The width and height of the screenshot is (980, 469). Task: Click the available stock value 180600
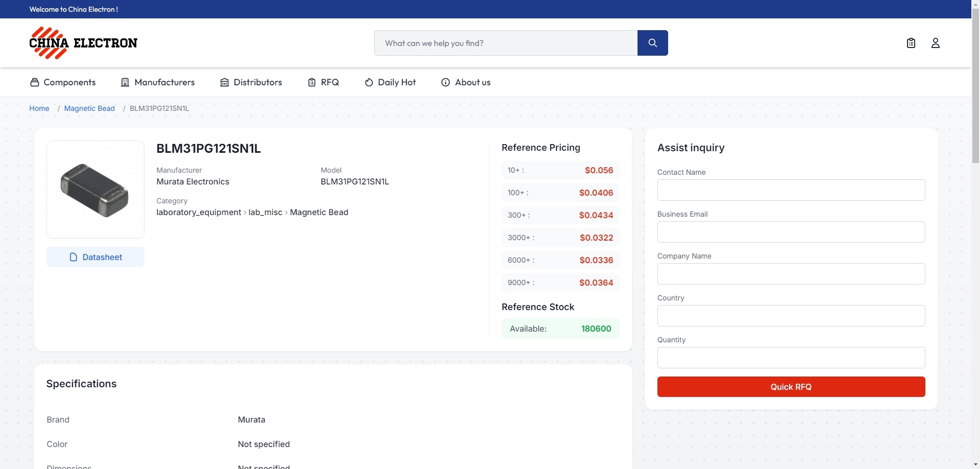click(x=596, y=329)
